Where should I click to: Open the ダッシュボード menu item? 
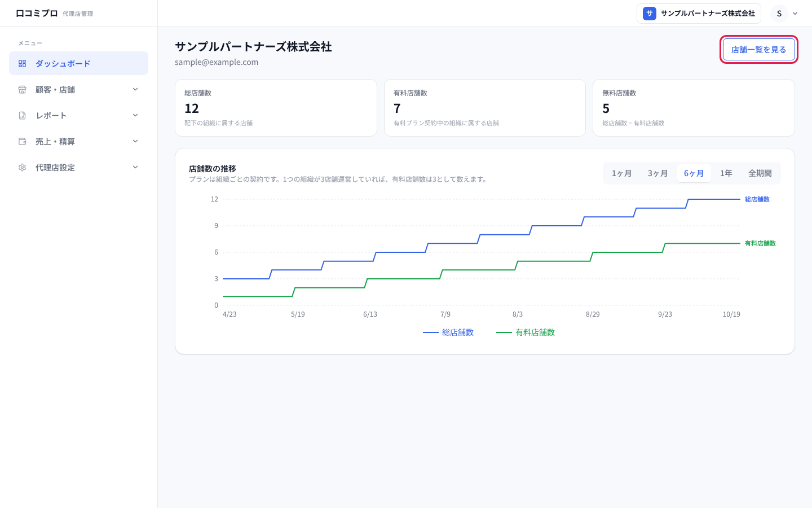tap(78, 63)
